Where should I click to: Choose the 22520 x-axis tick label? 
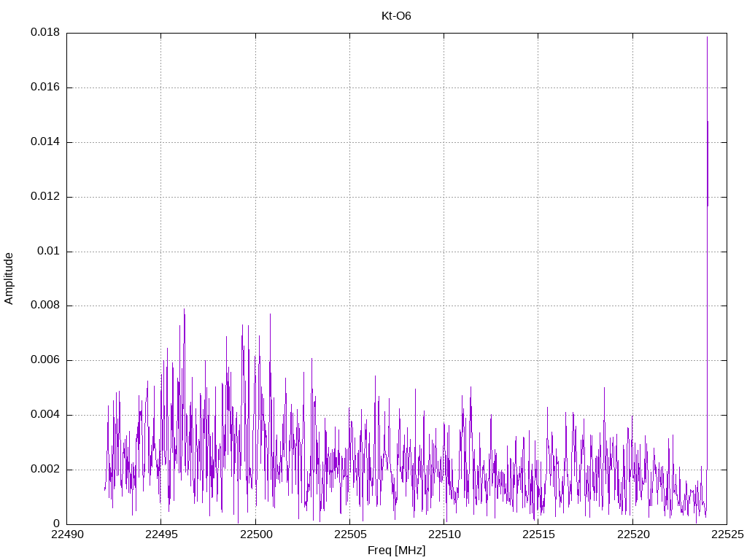coord(632,534)
